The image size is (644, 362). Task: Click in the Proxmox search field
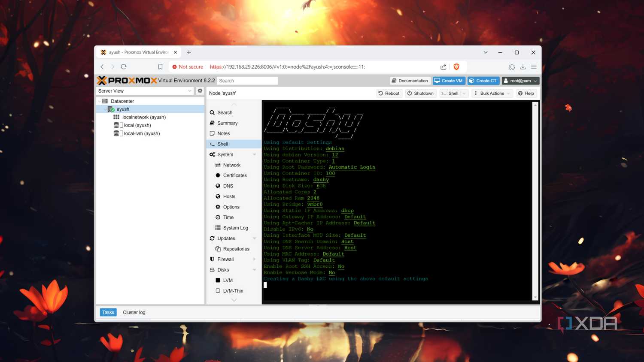pos(247,81)
